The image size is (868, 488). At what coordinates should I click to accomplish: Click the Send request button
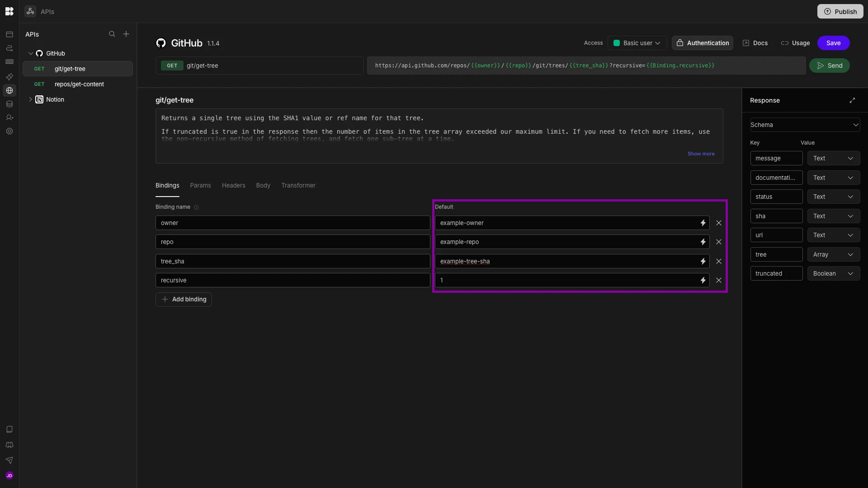pyautogui.click(x=829, y=66)
